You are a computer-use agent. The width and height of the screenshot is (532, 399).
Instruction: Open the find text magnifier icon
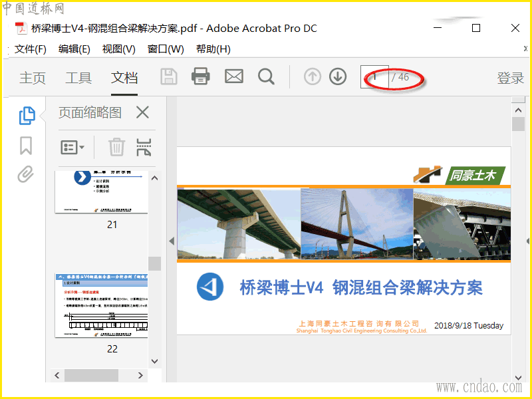[266, 76]
